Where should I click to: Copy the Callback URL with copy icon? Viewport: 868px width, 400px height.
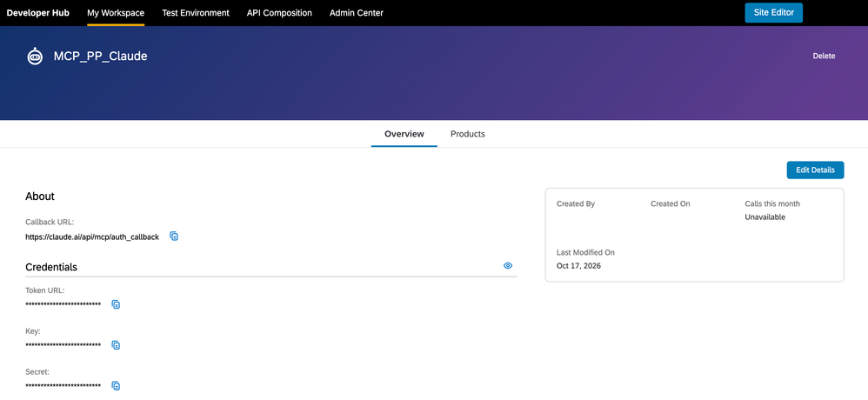pos(174,237)
